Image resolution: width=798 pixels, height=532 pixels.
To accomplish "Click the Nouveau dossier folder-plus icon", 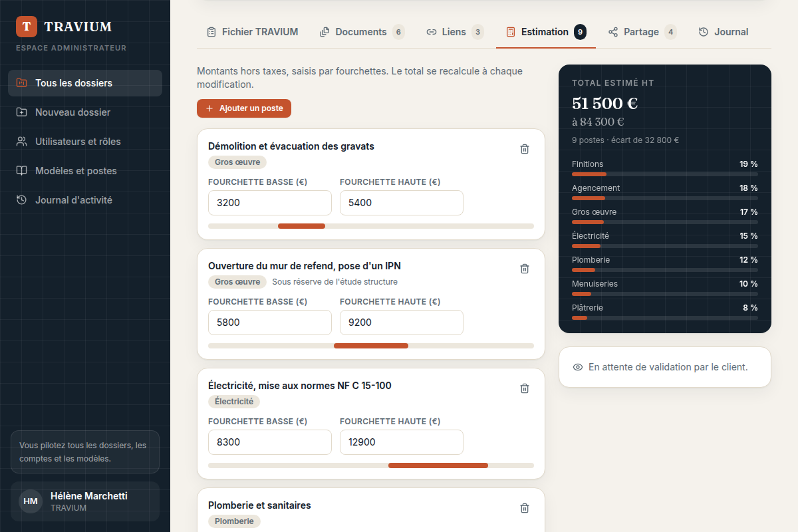I will coord(22,112).
